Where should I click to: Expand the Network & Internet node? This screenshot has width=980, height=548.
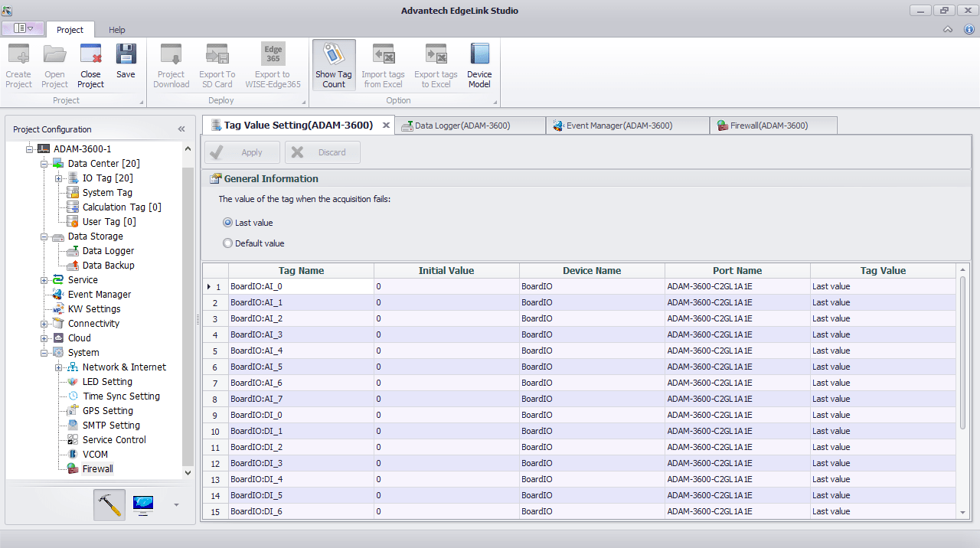58,367
